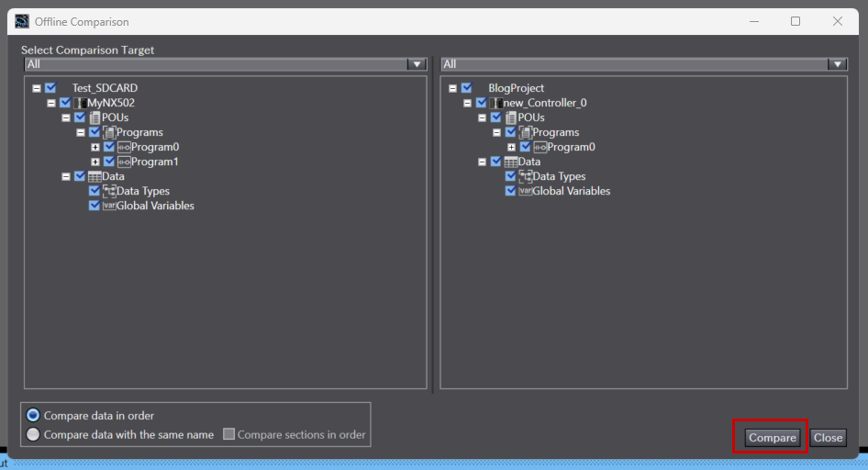This screenshot has height=470, width=868.
Task: Click Program0 ladder icon in right tree
Action: pyautogui.click(x=540, y=147)
